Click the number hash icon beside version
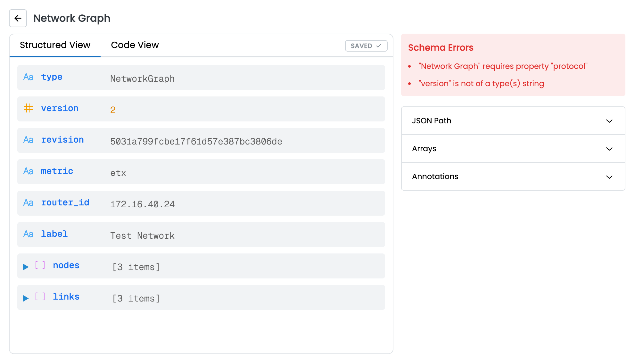 tap(28, 108)
